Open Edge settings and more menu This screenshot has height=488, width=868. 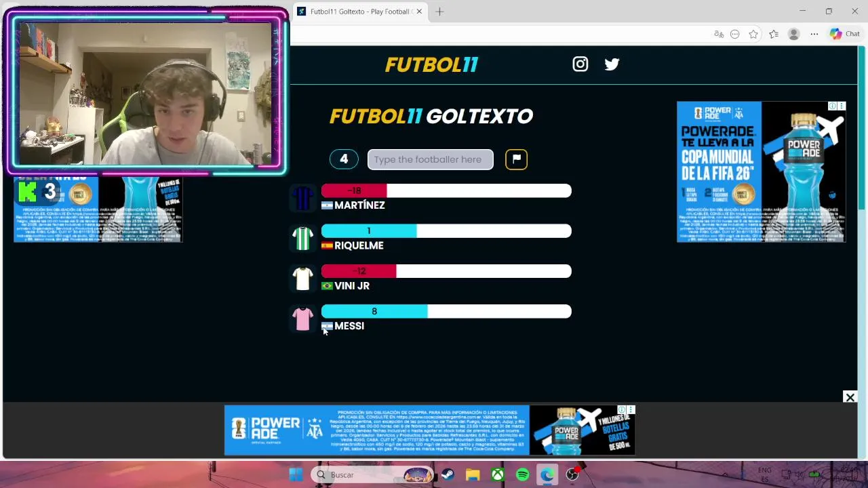click(x=814, y=34)
